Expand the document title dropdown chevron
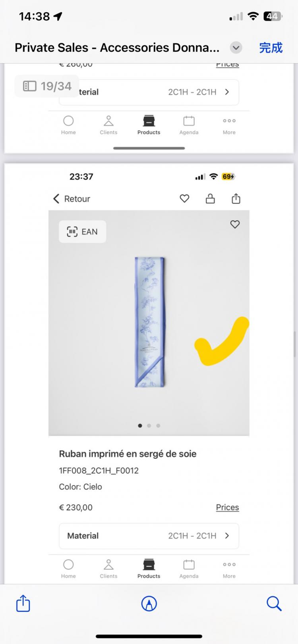 tap(236, 48)
